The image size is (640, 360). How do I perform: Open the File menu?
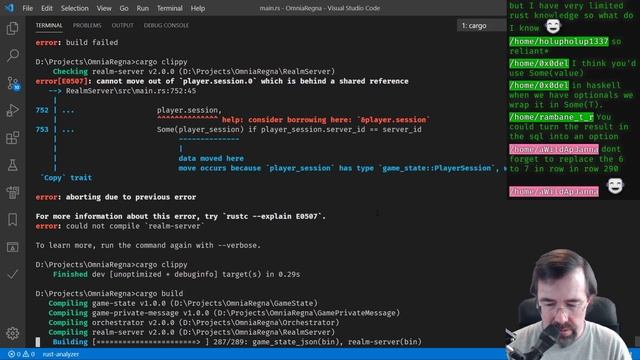pos(27,8)
